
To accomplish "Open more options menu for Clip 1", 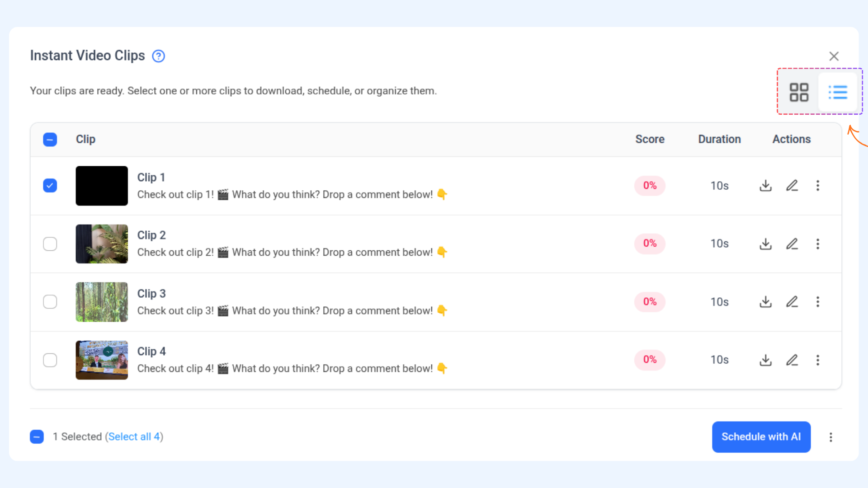I will click(817, 186).
